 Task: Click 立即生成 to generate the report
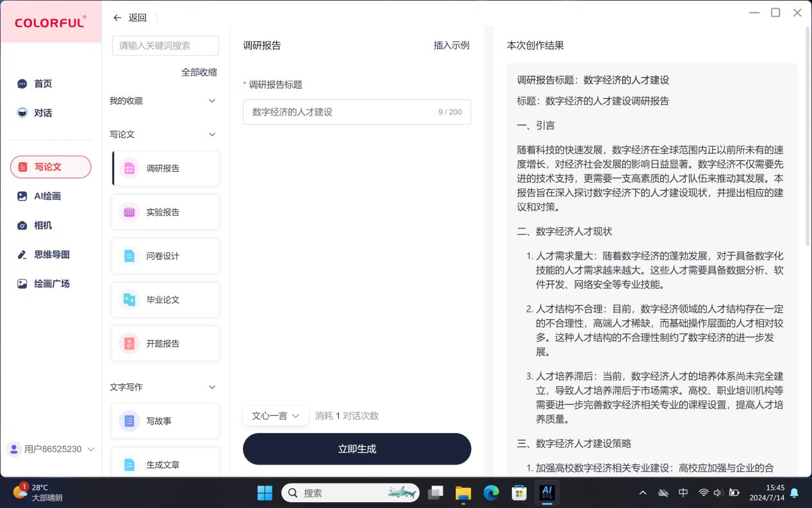coord(356,448)
